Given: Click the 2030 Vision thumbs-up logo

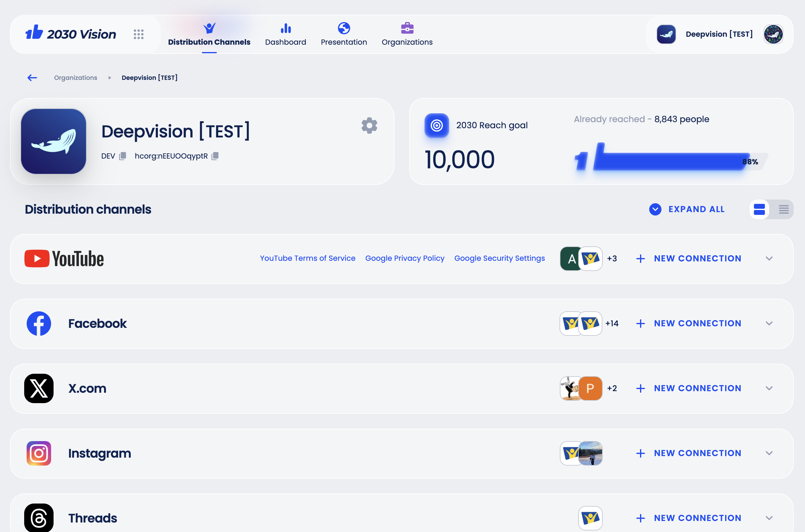Looking at the screenshot, I should 34,32.
